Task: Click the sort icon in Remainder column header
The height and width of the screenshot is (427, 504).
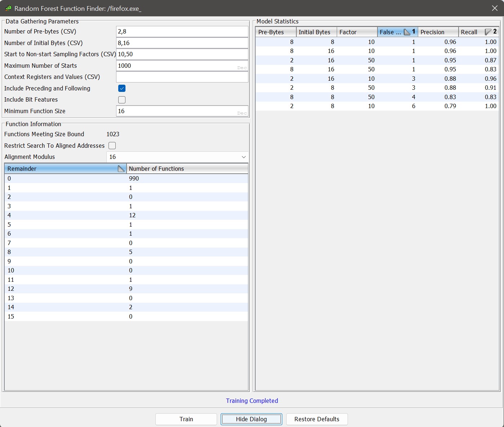Action: (x=121, y=169)
